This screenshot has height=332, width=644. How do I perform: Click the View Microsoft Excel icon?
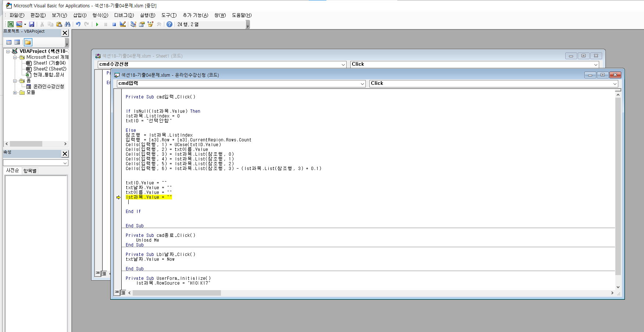point(11,24)
